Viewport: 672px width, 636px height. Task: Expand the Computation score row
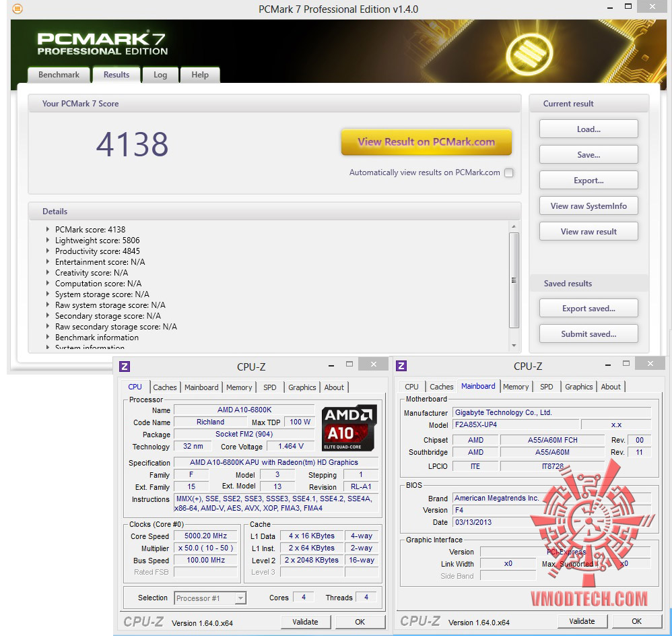point(48,283)
